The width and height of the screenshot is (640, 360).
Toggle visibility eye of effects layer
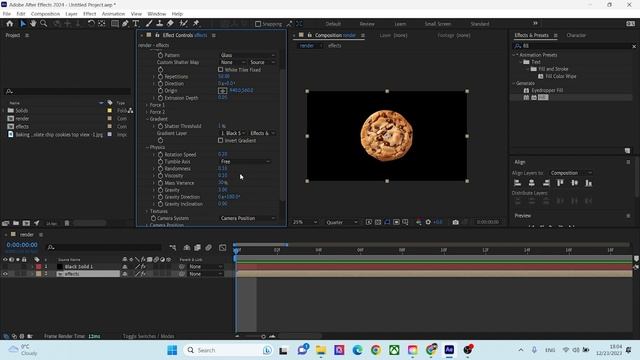pos(5,274)
